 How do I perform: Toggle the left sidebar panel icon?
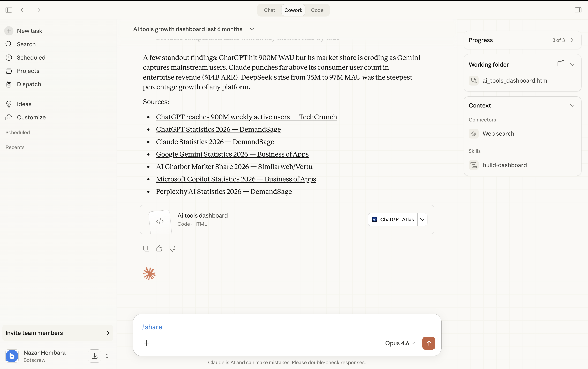(9, 10)
